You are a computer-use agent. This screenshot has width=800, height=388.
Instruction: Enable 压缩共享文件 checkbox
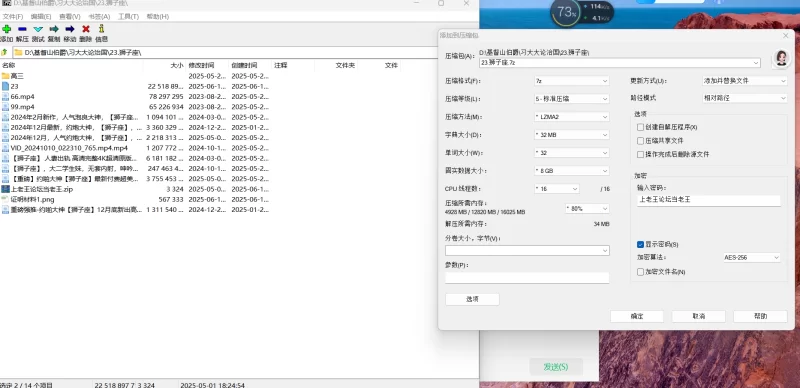(640, 140)
